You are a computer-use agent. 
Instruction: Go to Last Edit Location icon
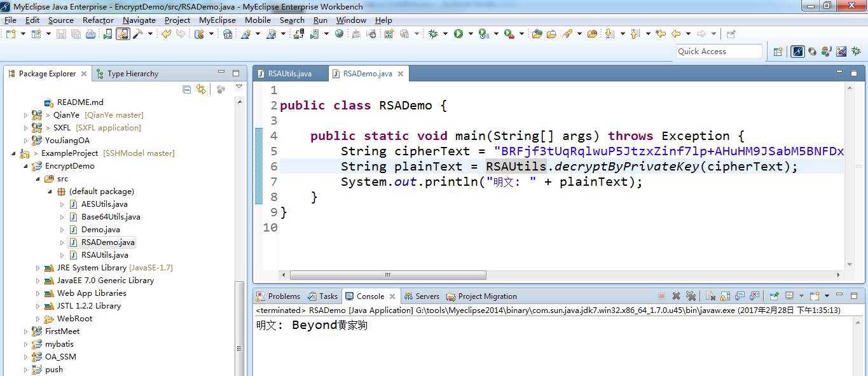pos(661,34)
